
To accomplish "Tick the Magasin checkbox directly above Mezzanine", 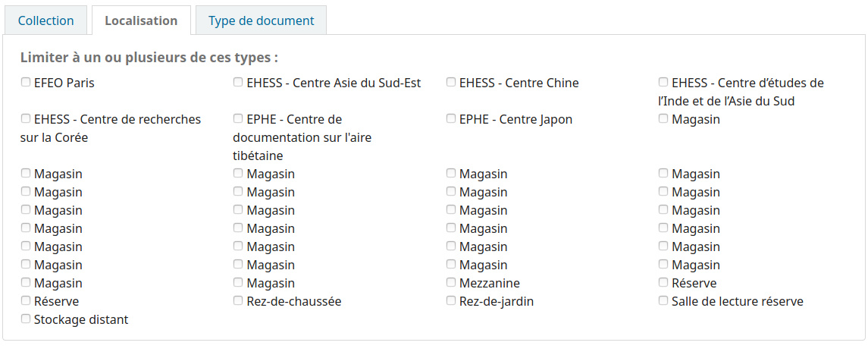I will coord(451,265).
